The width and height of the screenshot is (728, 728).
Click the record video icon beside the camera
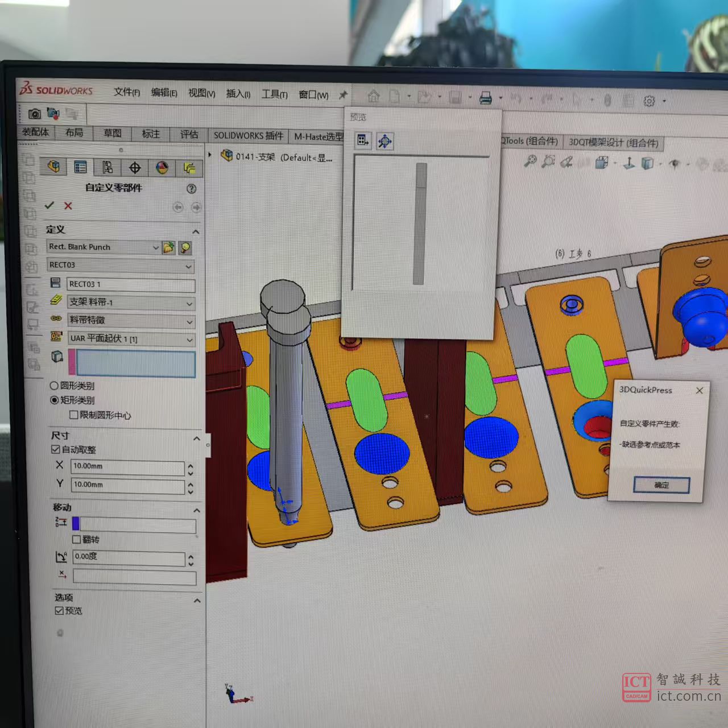point(53,114)
